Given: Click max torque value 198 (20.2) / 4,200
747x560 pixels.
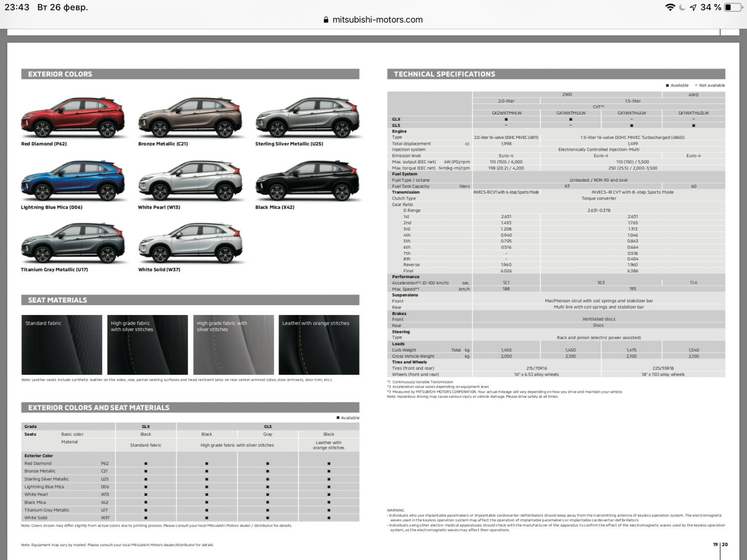Looking at the screenshot, I should (x=506, y=168).
